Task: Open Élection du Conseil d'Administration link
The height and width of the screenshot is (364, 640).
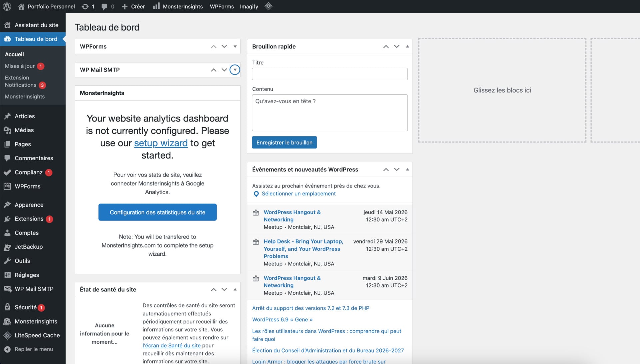Action: coord(328,351)
